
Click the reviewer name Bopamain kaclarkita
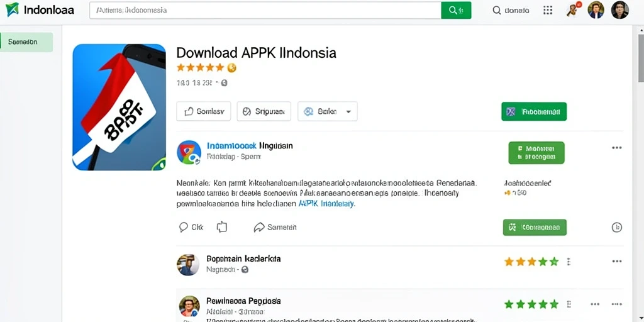[x=243, y=259]
